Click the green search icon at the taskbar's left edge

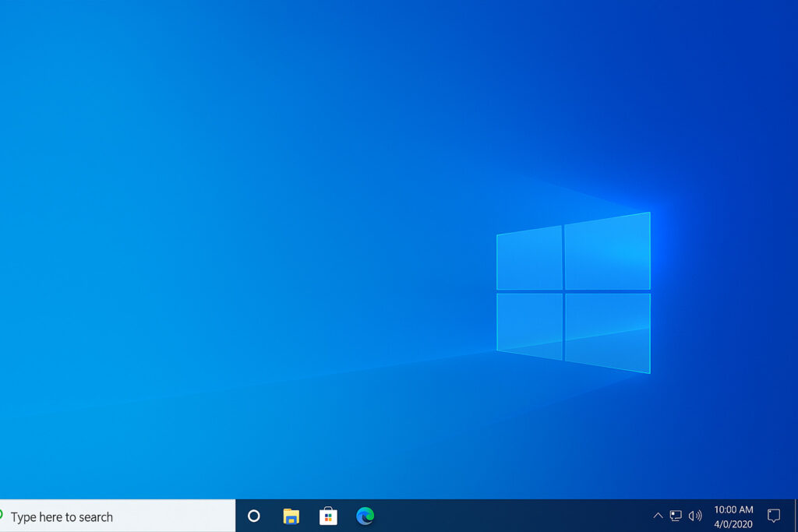(2, 515)
